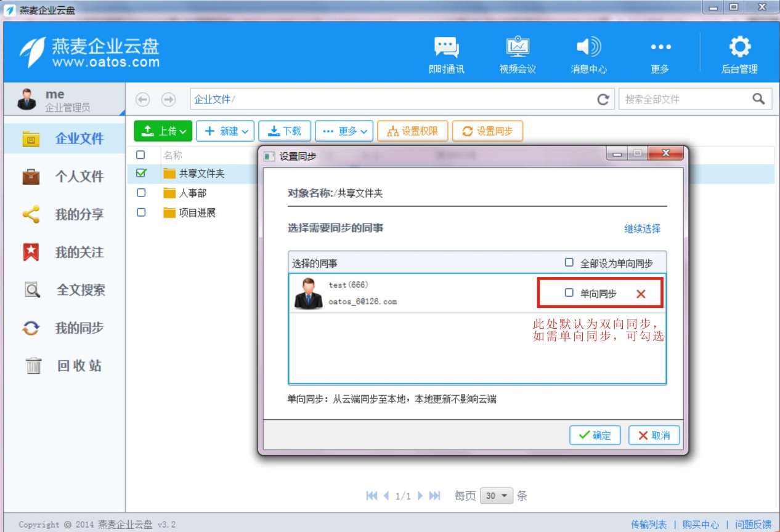The width and height of the screenshot is (780, 532).
Task: Check 全部设为单向同步 in the sync dialog
Action: (x=569, y=262)
